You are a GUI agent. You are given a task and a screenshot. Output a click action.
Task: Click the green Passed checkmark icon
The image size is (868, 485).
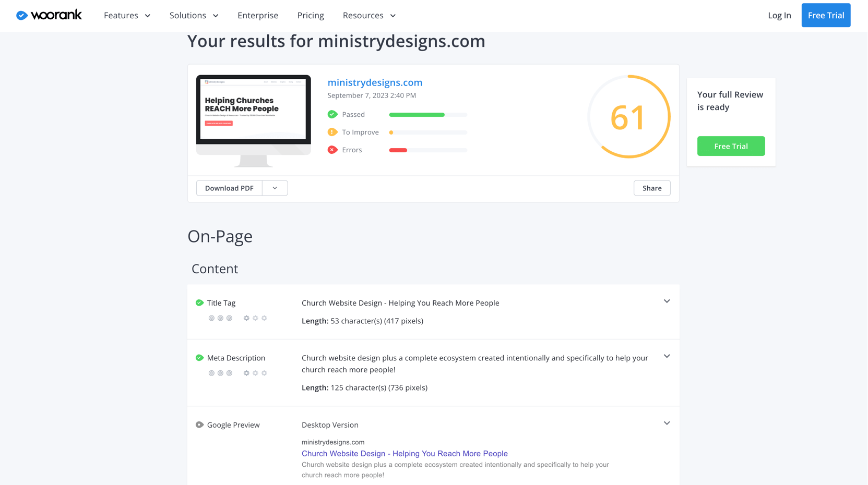click(x=332, y=114)
